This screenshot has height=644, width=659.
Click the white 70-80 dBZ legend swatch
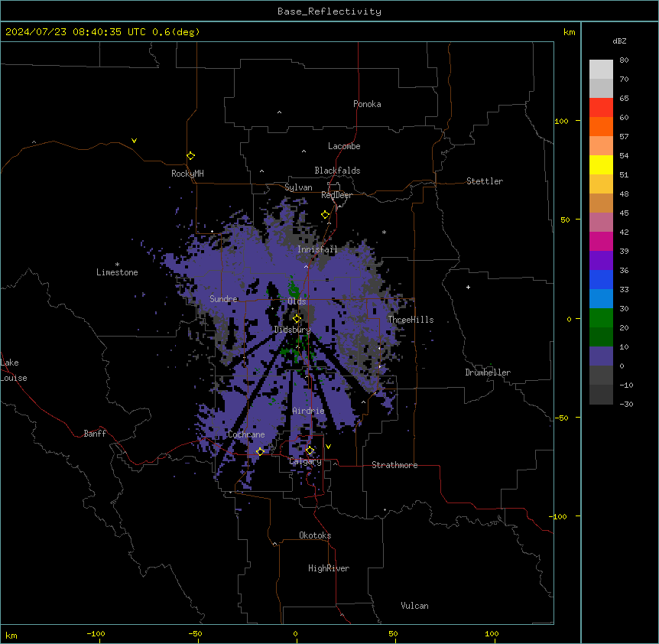pos(601,69)
